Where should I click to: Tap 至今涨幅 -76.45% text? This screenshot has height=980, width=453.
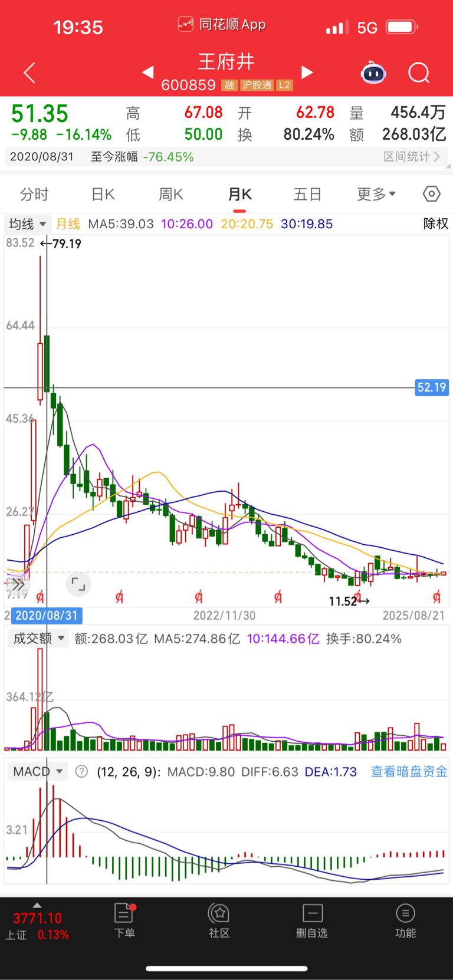click(x=142, y=157)
